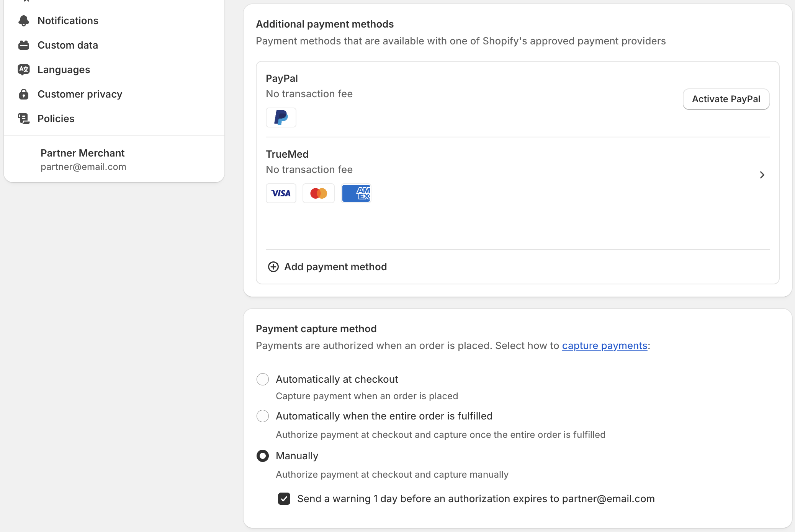Click the Policies document icon
This screenshot has width=795, height=532.
(24, 118)
